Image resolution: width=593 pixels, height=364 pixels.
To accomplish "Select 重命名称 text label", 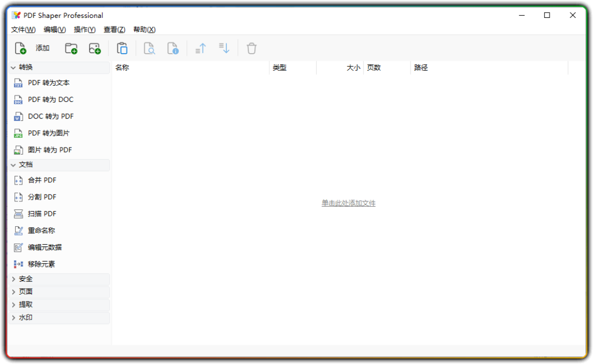I will 41,230.
